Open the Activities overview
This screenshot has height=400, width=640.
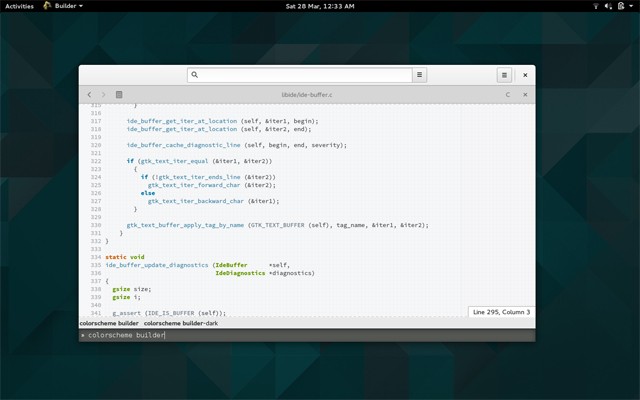20,6
